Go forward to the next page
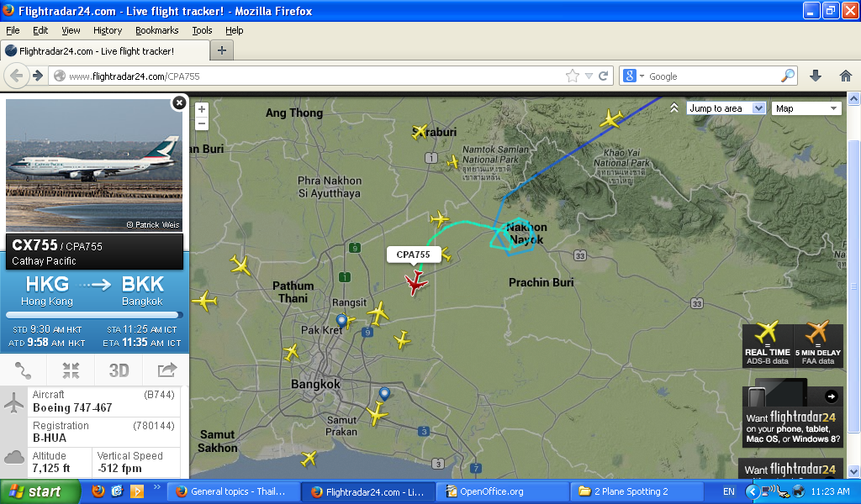Screen dimensions: 861x504 (x=37, y=76)
